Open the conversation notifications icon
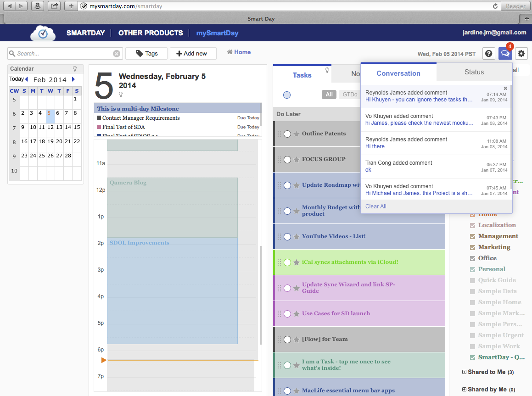The image size is (532, 396). 505,54
